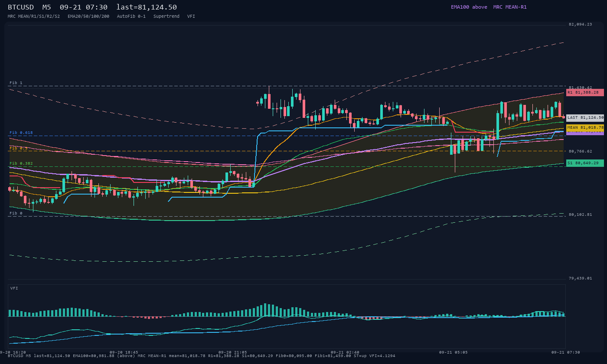
Task: Select the EMA20/50/100/200 legend entry
Action: [88, 16]
